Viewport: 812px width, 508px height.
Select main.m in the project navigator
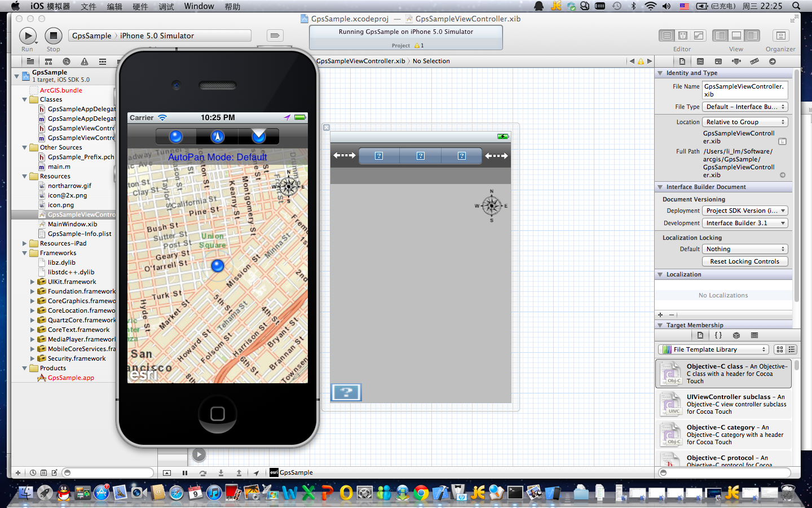59,167
